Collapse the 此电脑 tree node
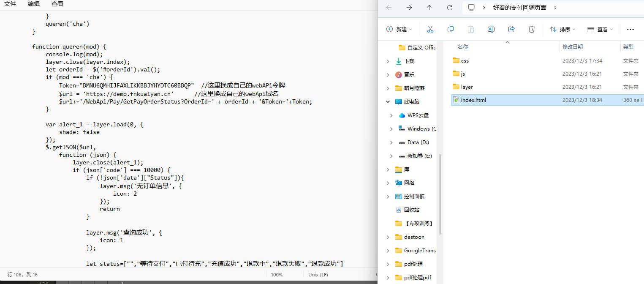 pos(388,102)
